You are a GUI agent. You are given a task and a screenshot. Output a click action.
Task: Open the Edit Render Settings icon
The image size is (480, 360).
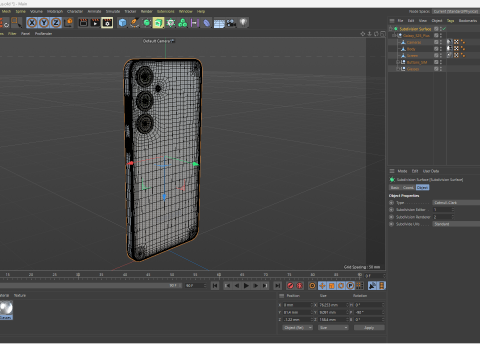tap(107, 23)
